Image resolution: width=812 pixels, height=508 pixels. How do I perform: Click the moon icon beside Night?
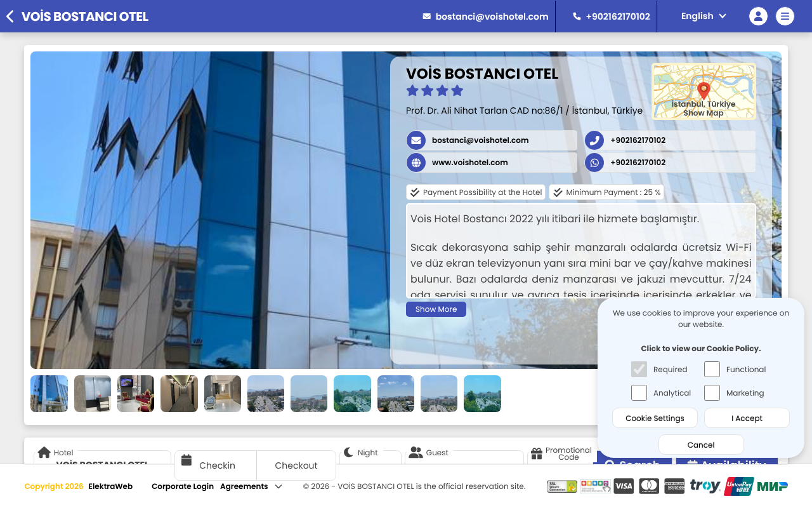tap(348, 452)
